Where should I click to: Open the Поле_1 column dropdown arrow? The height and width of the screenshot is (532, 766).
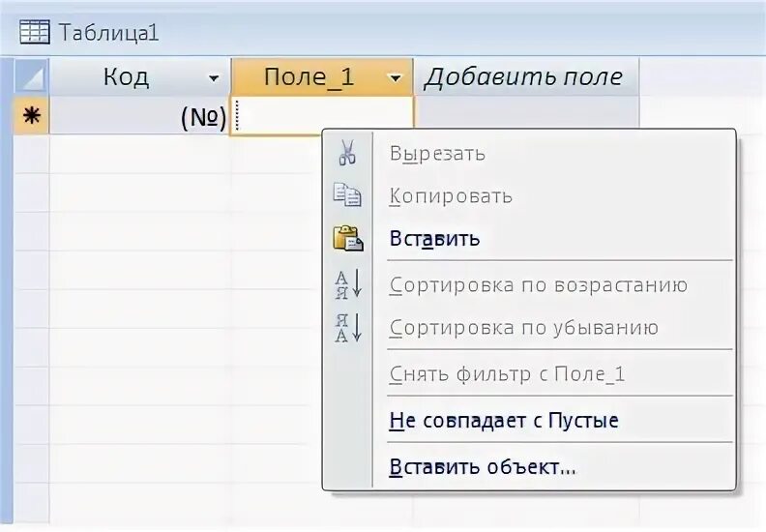(x=395, y=78)
